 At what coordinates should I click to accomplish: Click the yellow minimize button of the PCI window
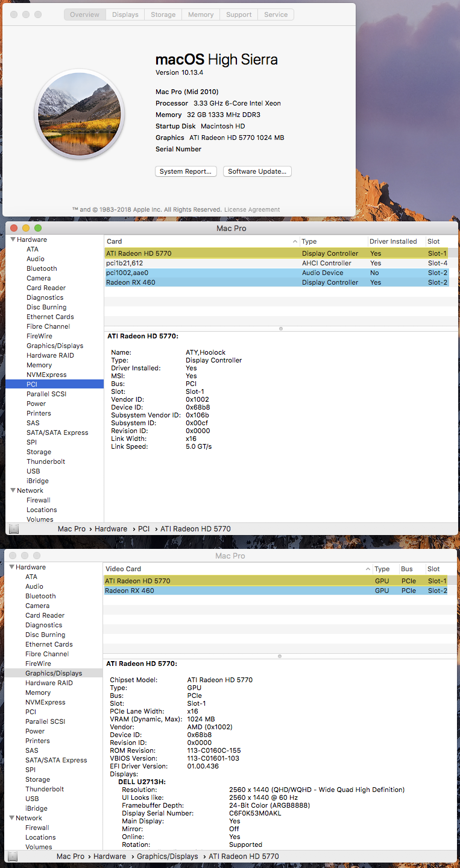pos(26,228)
